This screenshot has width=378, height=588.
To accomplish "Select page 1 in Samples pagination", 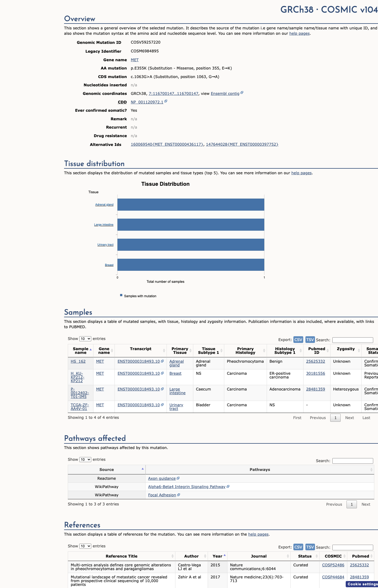I will pyautogui.click(x=335, y=418).
